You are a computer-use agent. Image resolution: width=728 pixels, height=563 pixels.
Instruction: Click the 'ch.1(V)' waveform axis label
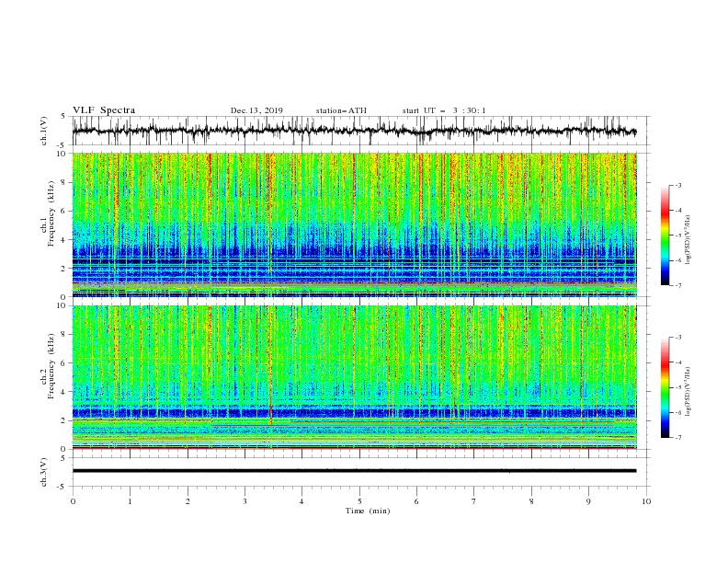coord(44,131)
